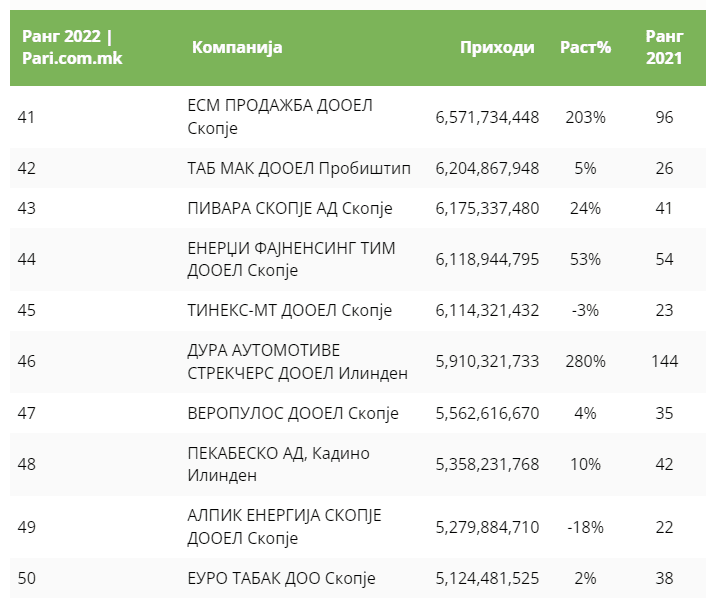Click the Ранг 2022 | Pari.com.mk header
The width and height of the screenshot is (718, 610).
tap(67, 47)
